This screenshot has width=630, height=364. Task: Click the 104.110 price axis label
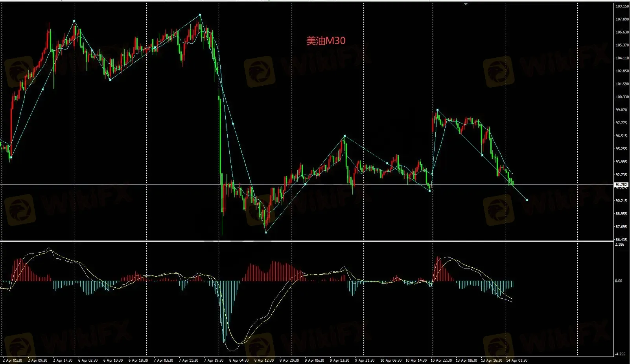(x=622, y=58)
